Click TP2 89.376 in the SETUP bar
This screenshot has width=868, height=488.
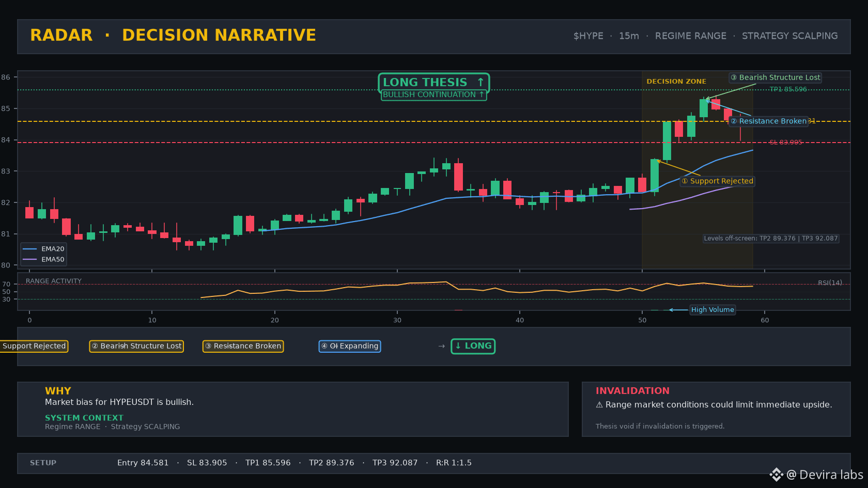coord(332,463)
